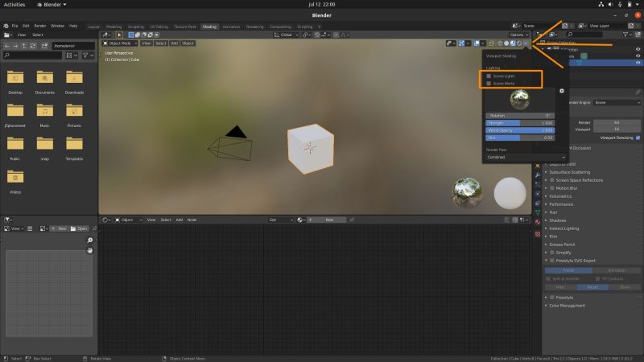Click the HDRI sphere thumbnail in popover
This screenshot has height=362, width=644.
click(519, 99)
